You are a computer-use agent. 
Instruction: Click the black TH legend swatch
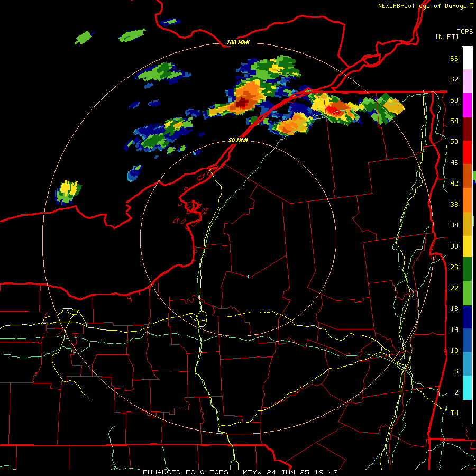pyautogui.click(x=467, y=411)
